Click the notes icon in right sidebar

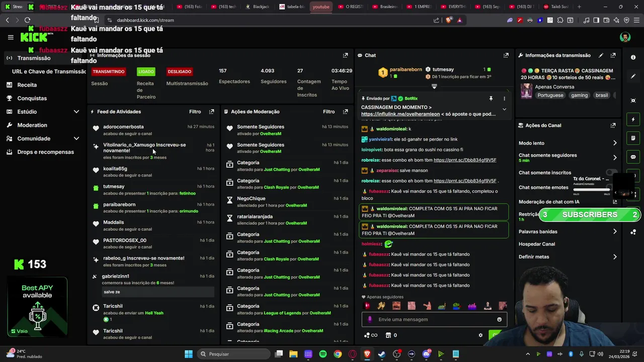(x=633, y=138)
